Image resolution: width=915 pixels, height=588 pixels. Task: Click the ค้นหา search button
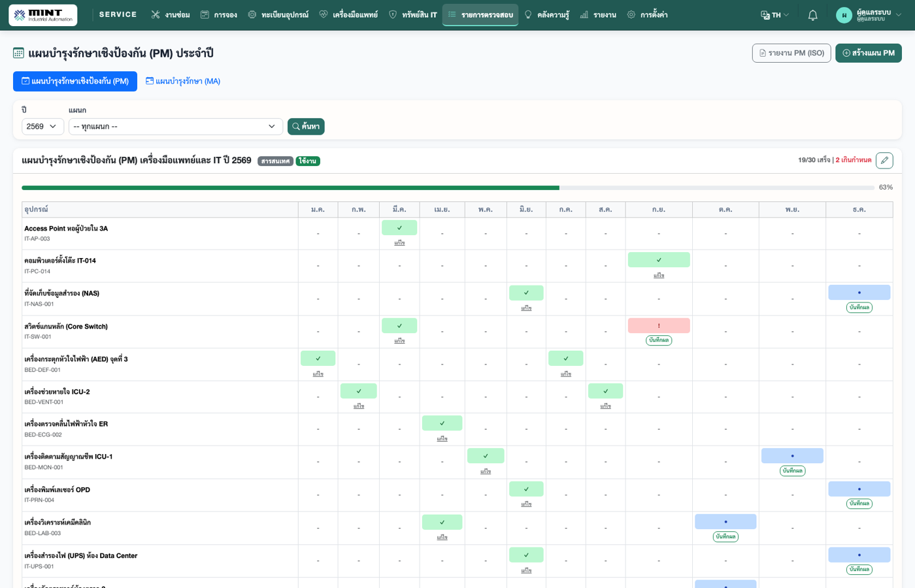point(306,127)
